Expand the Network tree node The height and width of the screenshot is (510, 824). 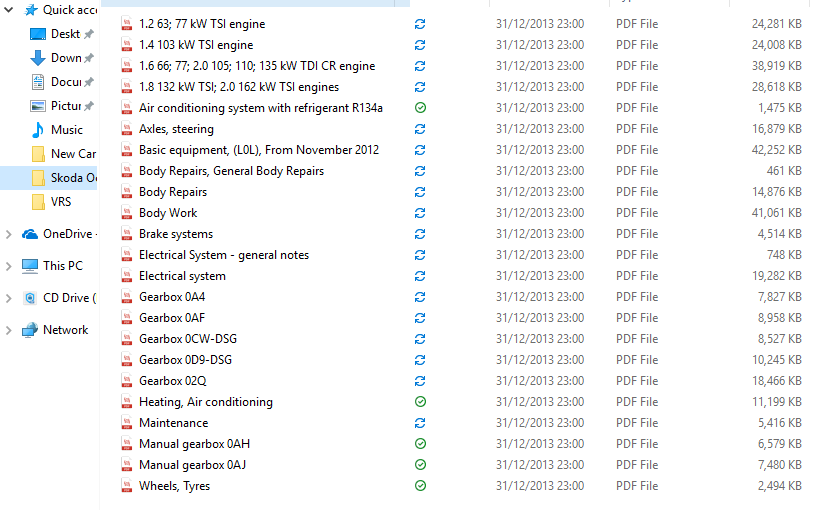tap(8, 331)
